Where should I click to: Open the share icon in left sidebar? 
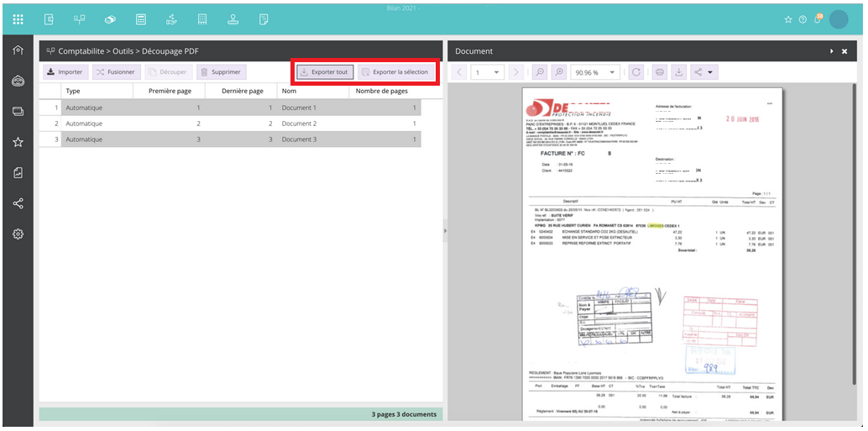pos(18,203)
